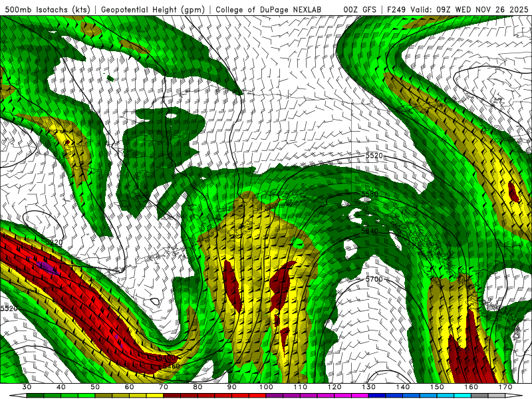The image size is (532, 399).
Task: Click the gray swatch starting at 160
Action: tap(479, 396)
